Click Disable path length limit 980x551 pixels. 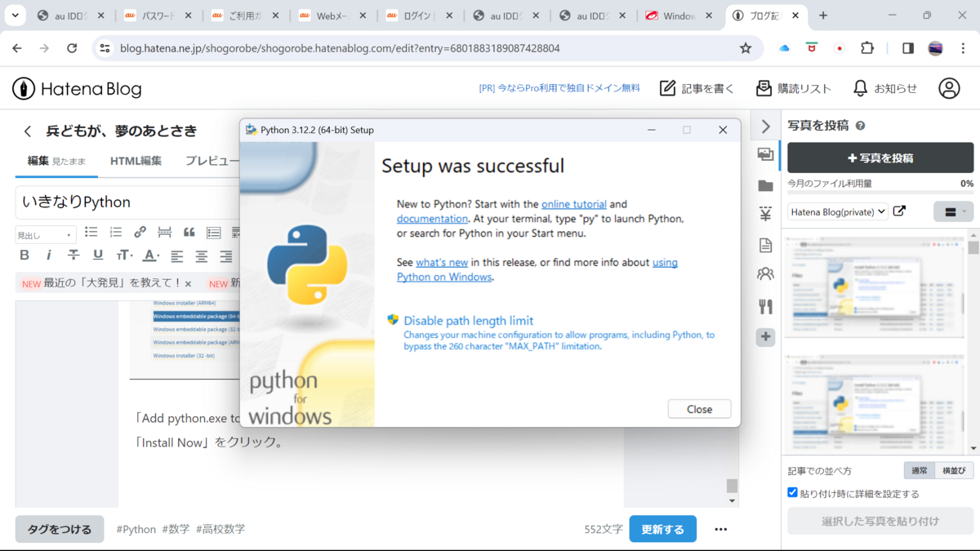coord(468,321)
